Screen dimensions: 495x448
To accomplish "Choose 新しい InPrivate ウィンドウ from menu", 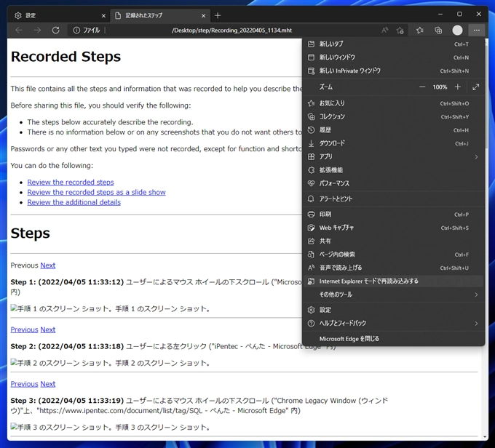I will coord(349,71).
